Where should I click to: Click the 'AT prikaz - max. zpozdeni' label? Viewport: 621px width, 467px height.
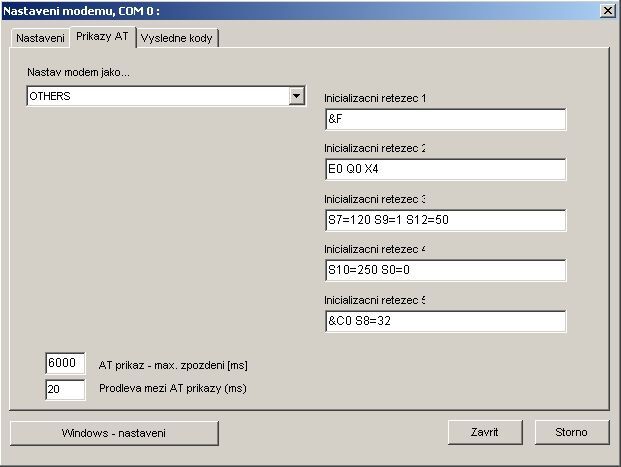[172, 364]
